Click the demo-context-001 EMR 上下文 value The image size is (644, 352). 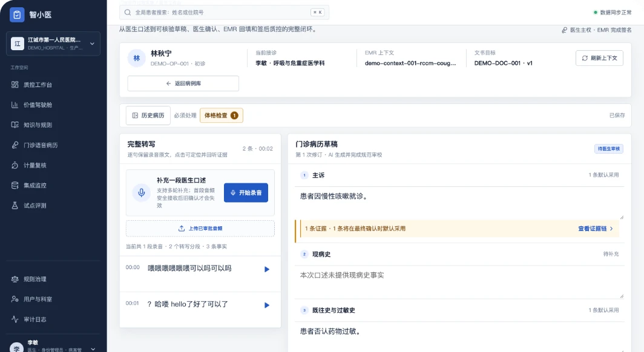(x=410, y=63)
